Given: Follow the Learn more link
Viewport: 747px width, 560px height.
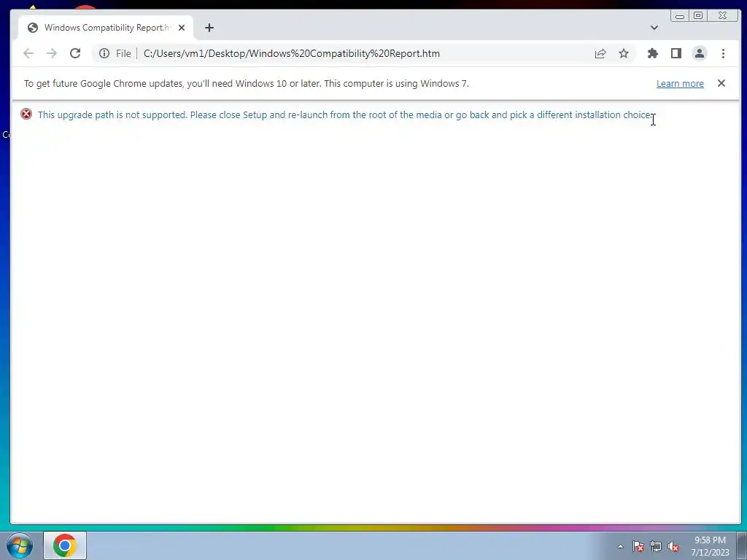Looking at the screenshot, I should 680,83.
